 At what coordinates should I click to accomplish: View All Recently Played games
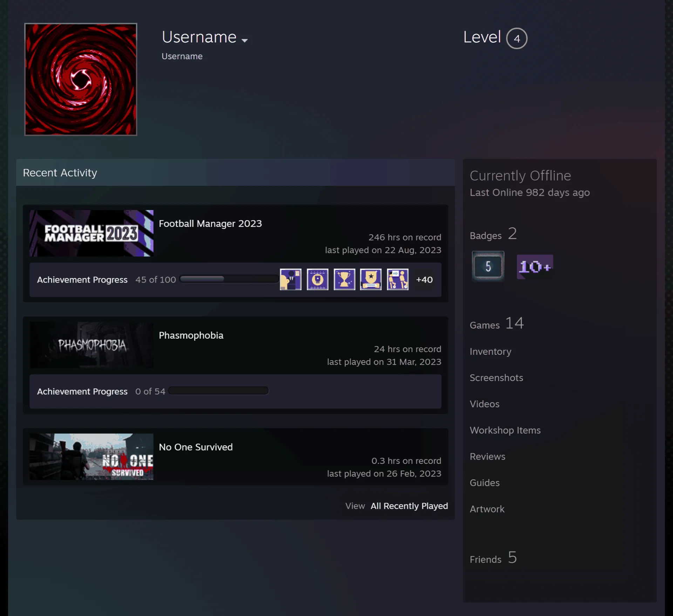[x=409, y=506]
